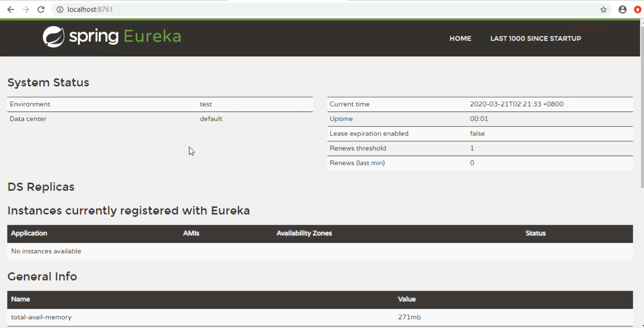Click the Environment label
Viewport: 644px width, 328px height.
(x=30, y=104)
